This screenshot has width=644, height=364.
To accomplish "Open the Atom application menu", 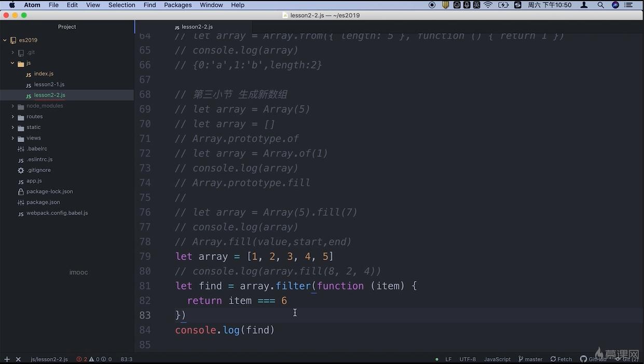I will tap(32, 5).
